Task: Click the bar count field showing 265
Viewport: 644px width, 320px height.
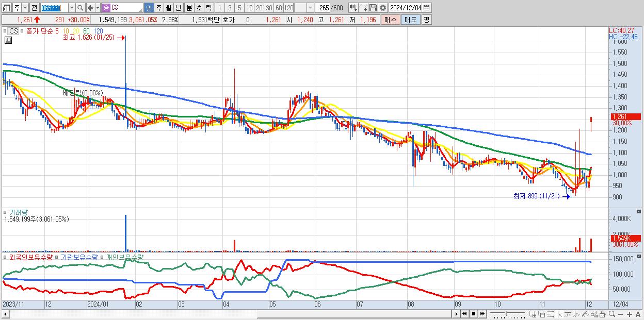Action: pyautogui.click(x=323, y=8)
